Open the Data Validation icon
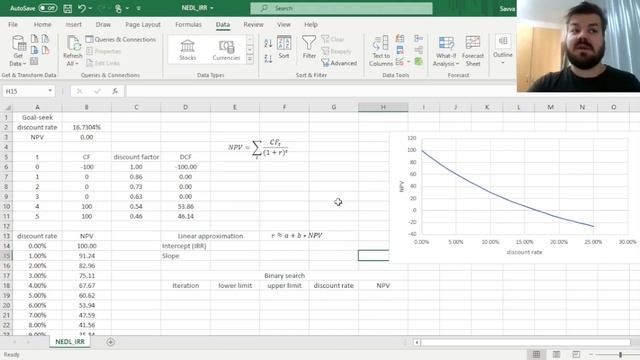 tap(400, 62)
